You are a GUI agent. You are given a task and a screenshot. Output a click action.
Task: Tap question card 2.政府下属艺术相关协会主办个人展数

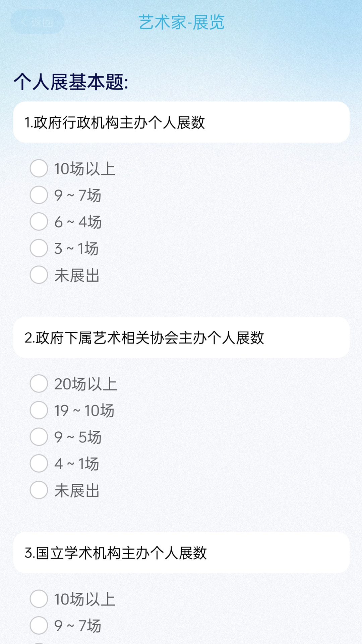[181, 338]
